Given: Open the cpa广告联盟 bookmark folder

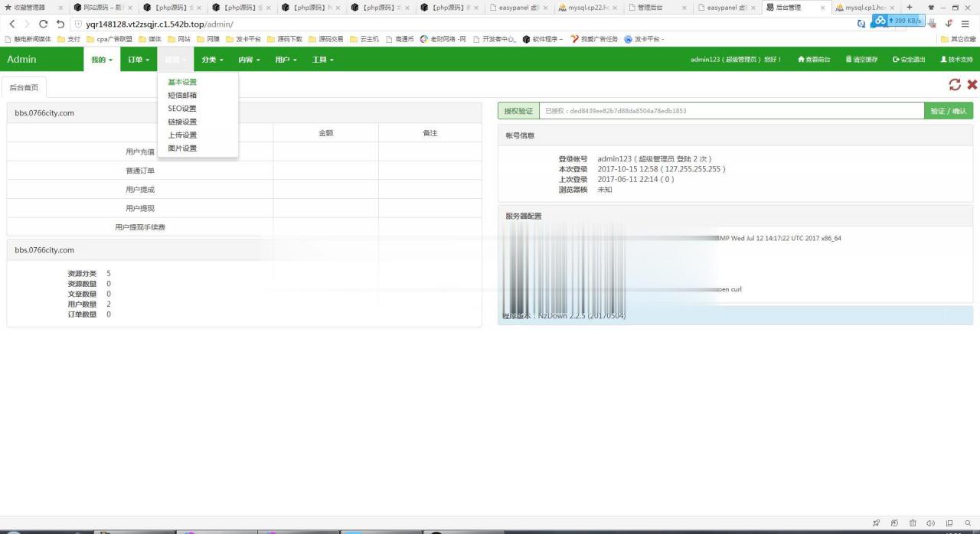Looking at the screenshot, I should 109,39.
